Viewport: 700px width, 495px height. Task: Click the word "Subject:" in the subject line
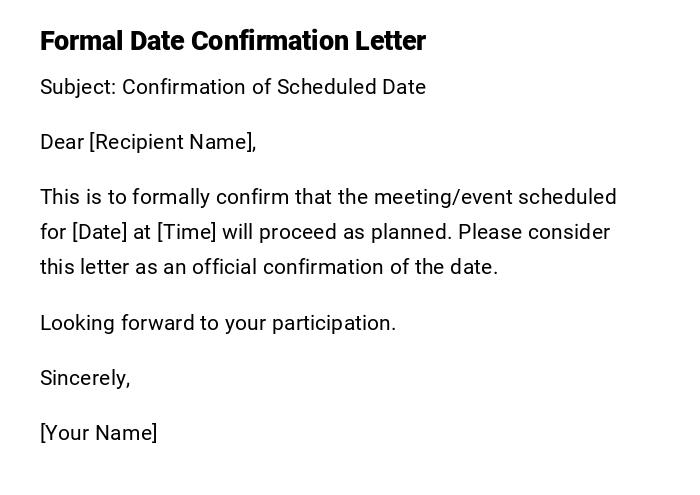[x=78, y=87]
